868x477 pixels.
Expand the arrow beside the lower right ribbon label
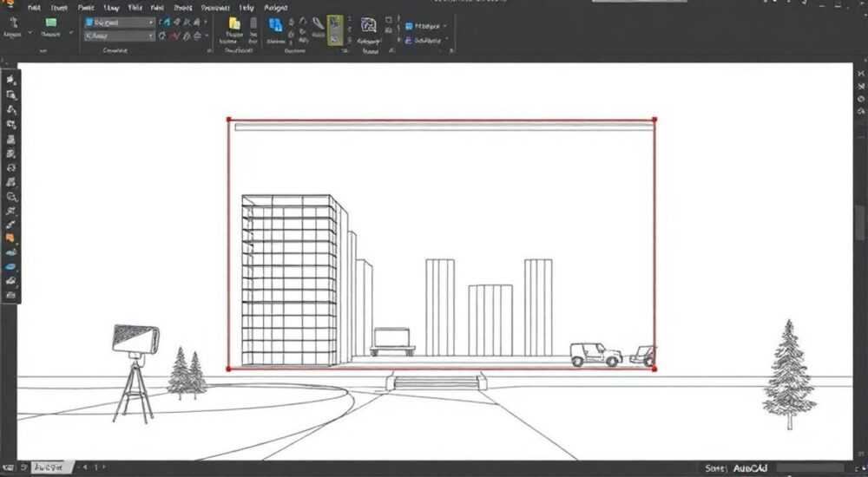(x=445, y=41)
